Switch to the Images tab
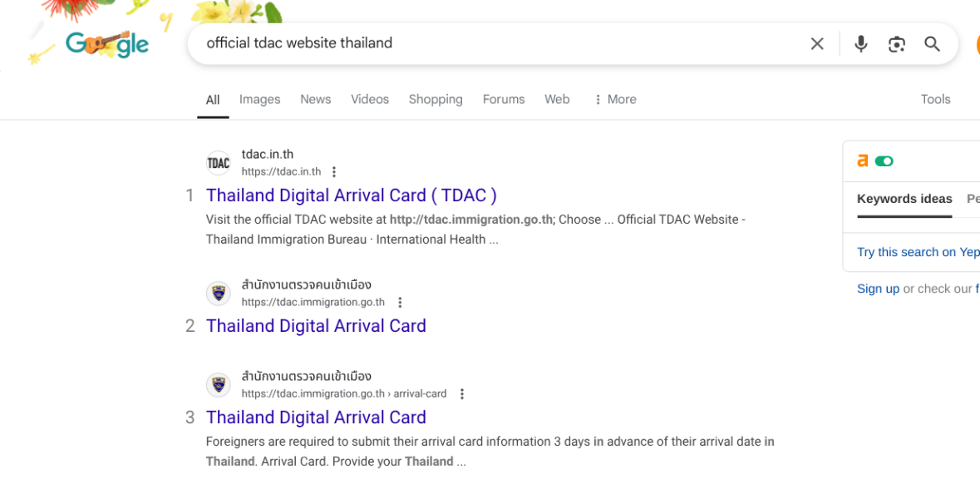The width and height of the screenshot is (980, 499). (259, 100)
